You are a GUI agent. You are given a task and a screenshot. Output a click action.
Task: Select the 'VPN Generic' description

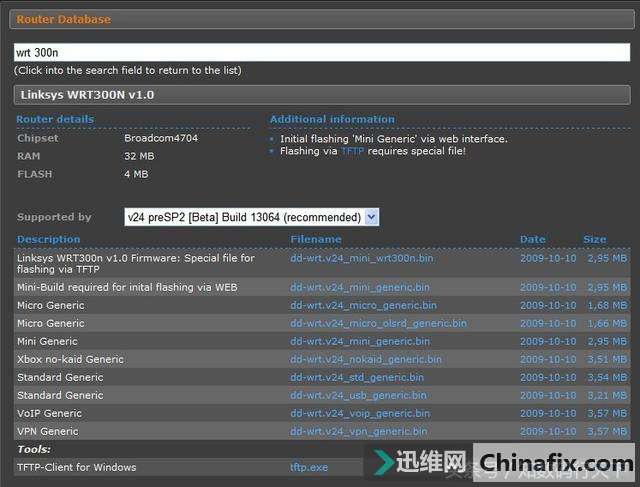click(x=48, y=431)
